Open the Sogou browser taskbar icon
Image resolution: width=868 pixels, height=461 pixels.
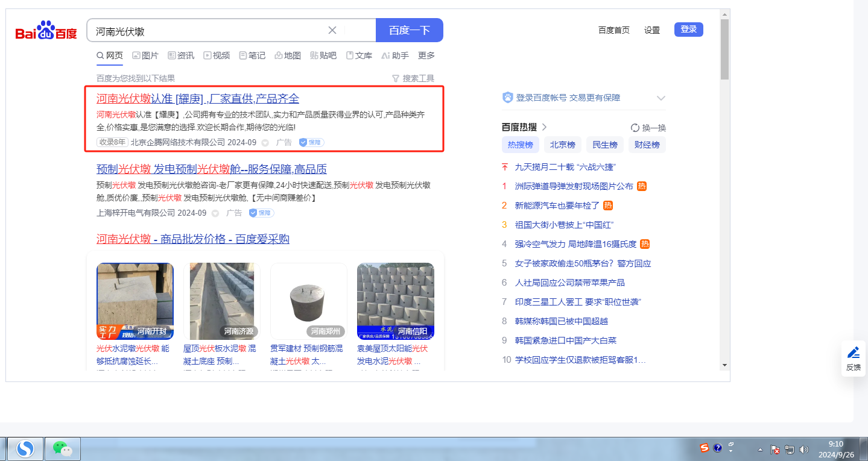click(25, 449)
